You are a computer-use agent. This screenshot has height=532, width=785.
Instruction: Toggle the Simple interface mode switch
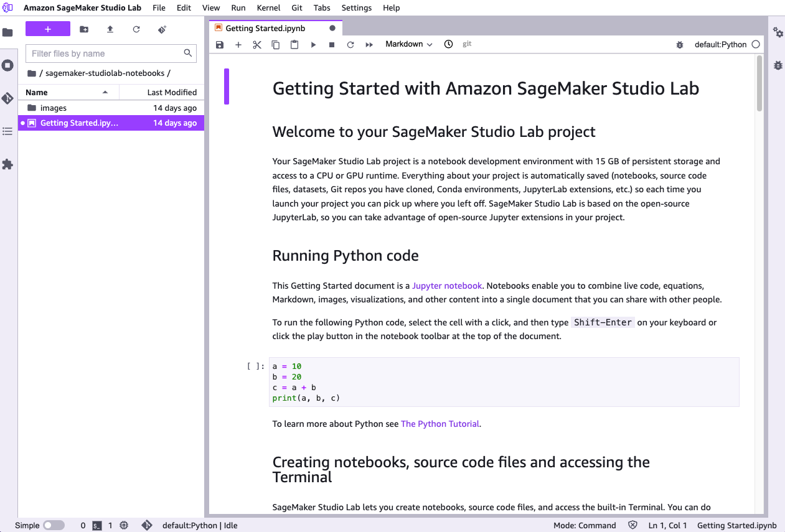(54, 525)
